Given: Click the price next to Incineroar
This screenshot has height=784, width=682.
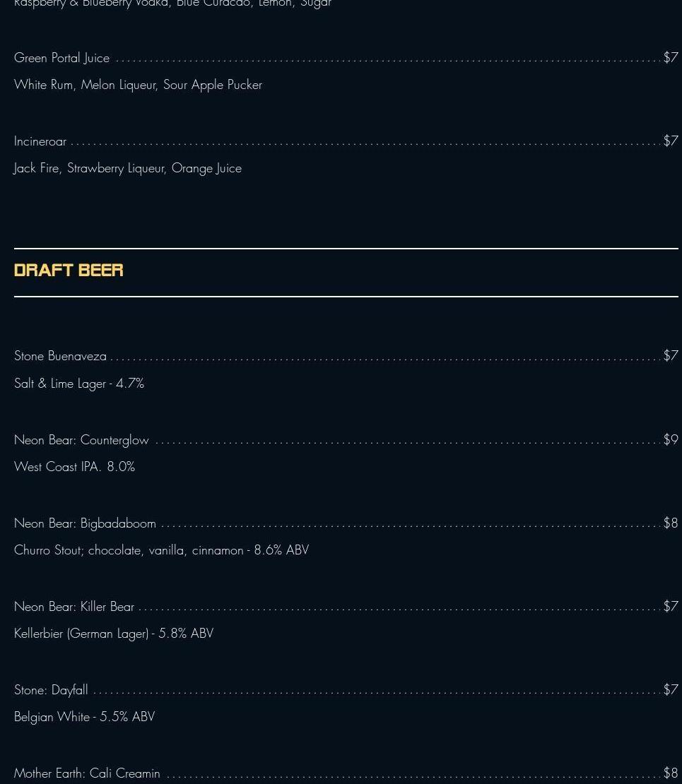Looking at the screenshot, I should (670, 141).
